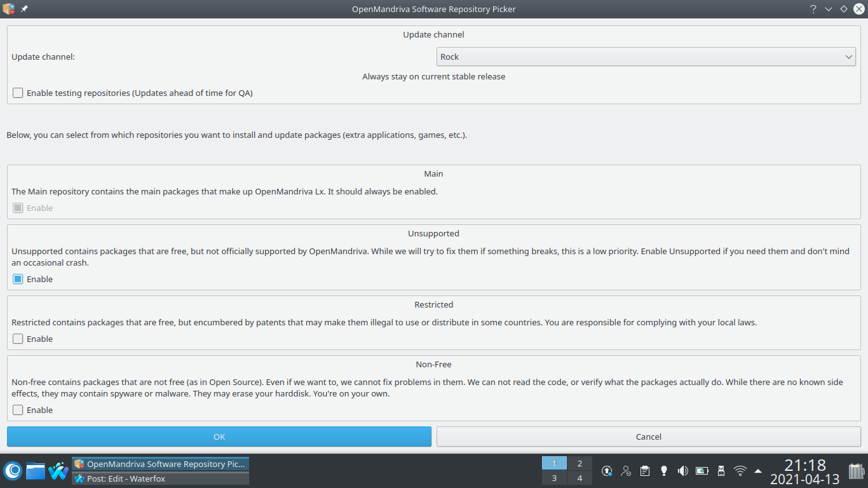
Task: Click "Always stay on current stable release" text
Action: point(434,76)
